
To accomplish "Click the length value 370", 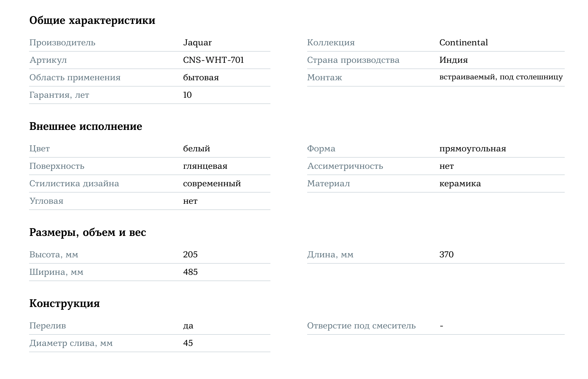I will (x=446, y=255).
